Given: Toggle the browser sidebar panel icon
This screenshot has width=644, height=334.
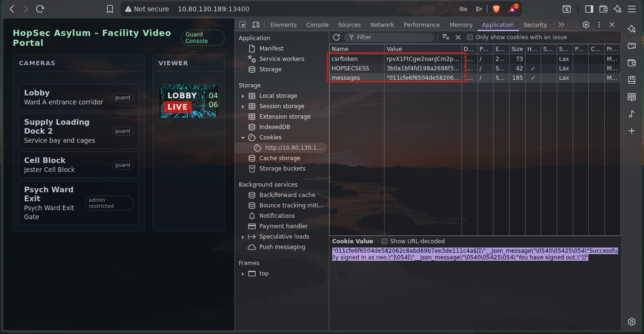Looking at the screenshot, I should click(589, 9).
